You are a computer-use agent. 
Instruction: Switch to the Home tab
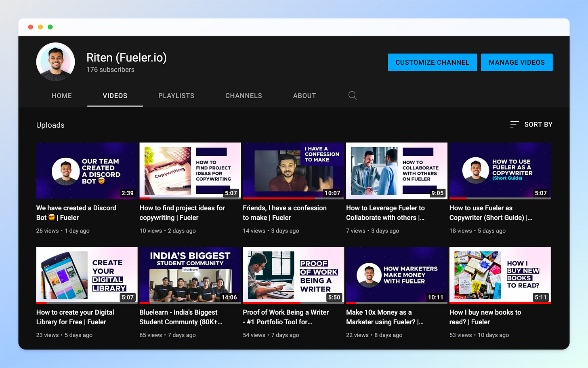(62, 96)
